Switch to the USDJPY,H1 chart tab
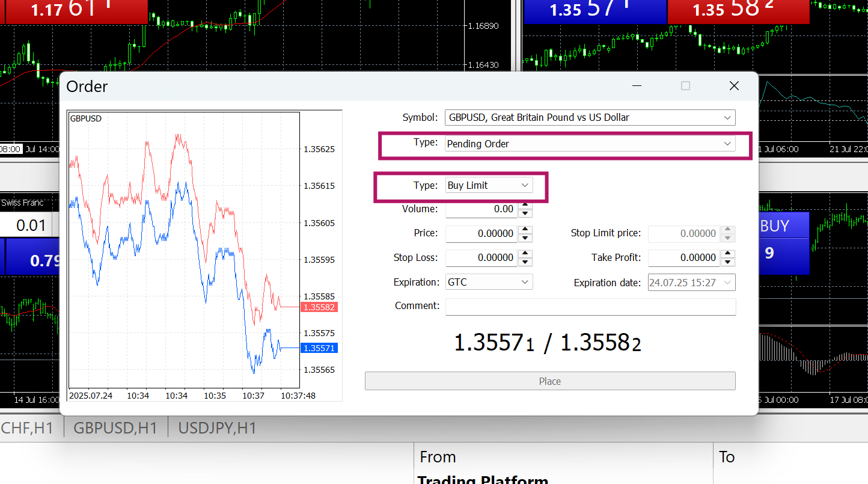 217,428
